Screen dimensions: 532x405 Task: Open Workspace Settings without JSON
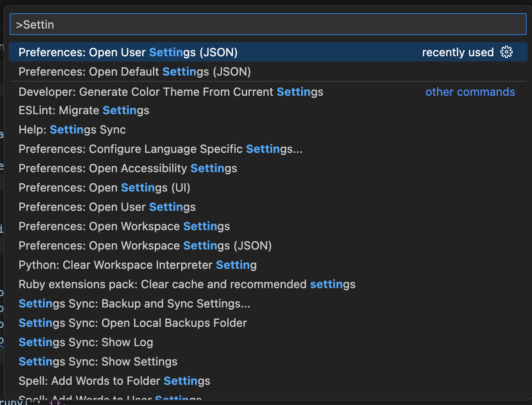point(124,226)
